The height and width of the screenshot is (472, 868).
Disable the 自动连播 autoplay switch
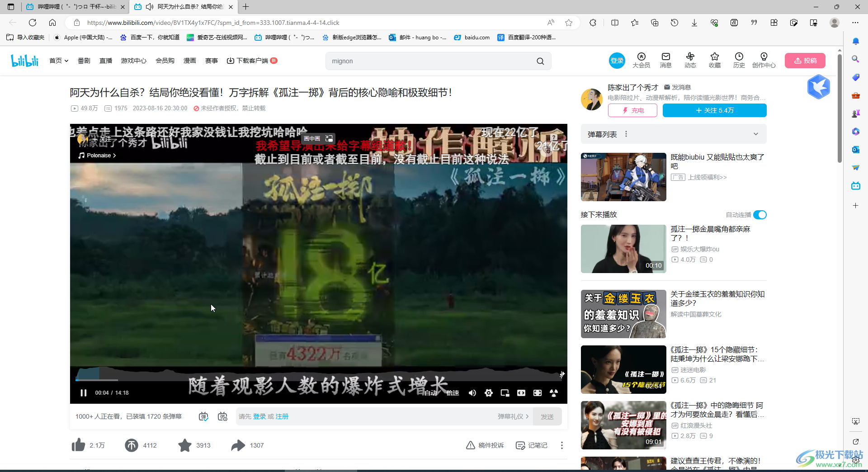click(x=759, y=215)
